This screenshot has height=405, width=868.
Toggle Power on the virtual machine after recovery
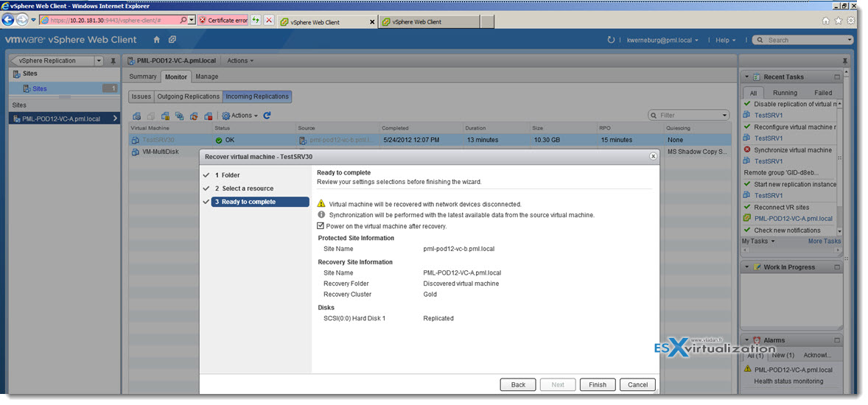(x=320, y=226)
